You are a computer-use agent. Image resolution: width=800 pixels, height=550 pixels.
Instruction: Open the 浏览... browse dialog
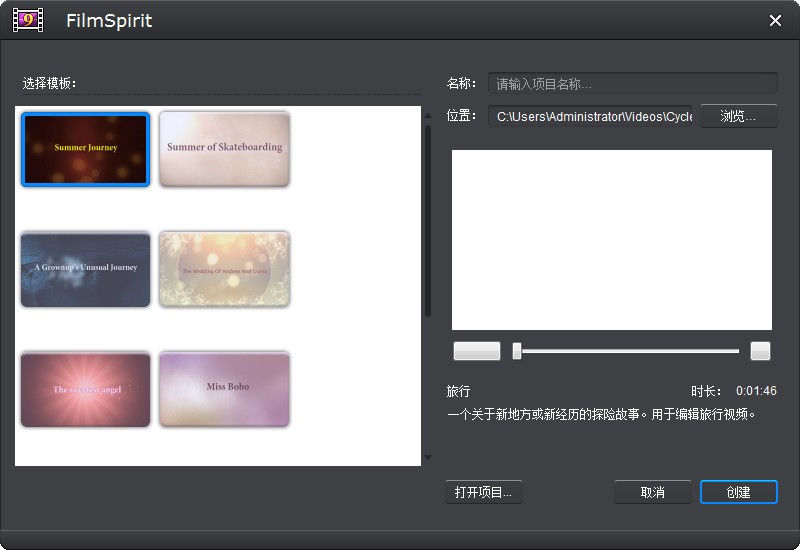(x=739, y=116)
